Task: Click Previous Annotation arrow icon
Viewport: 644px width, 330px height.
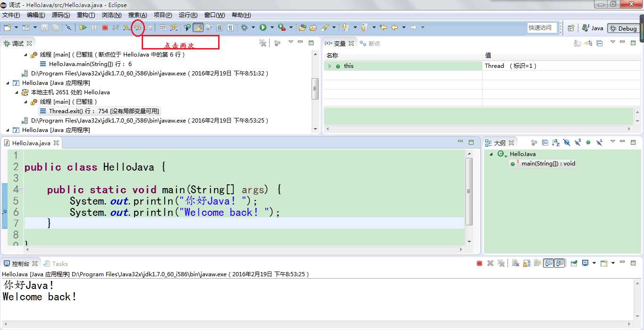Action: (x=364, y=28)
